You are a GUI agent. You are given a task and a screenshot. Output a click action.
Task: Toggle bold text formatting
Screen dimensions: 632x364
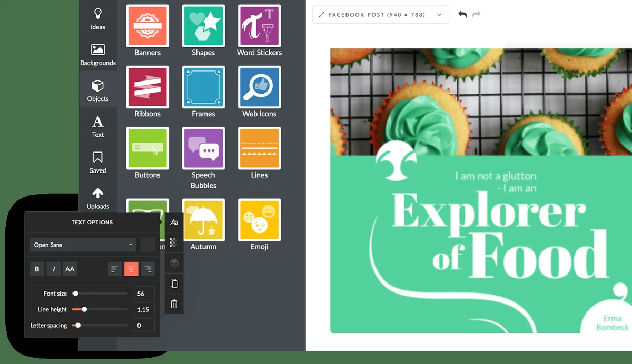37,269
